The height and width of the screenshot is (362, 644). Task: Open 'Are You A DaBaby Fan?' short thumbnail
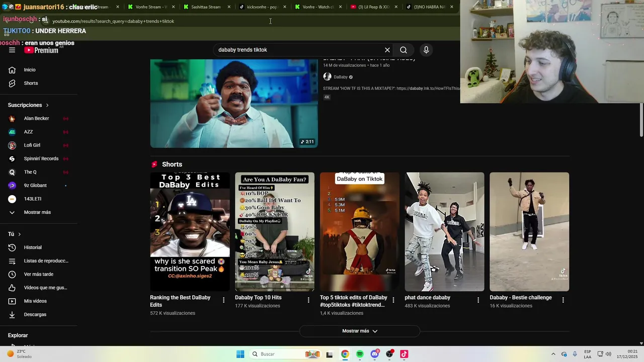click(x=275, y=232)
